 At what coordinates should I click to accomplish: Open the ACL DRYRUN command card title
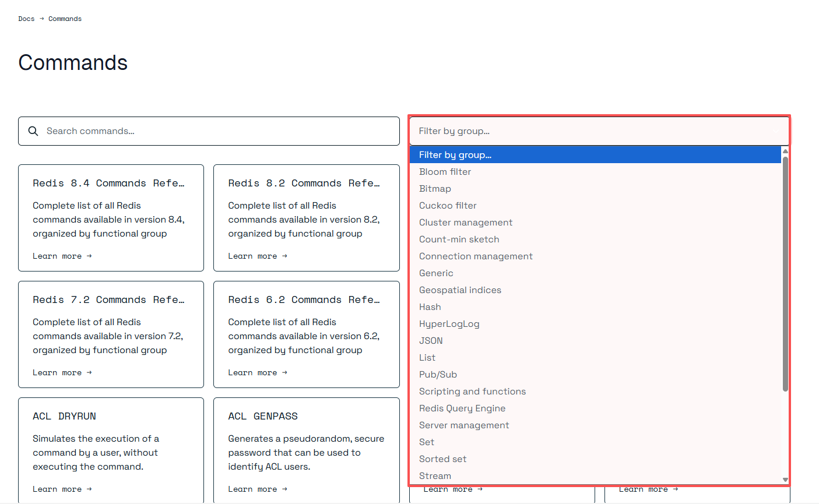tap(64, 416)
